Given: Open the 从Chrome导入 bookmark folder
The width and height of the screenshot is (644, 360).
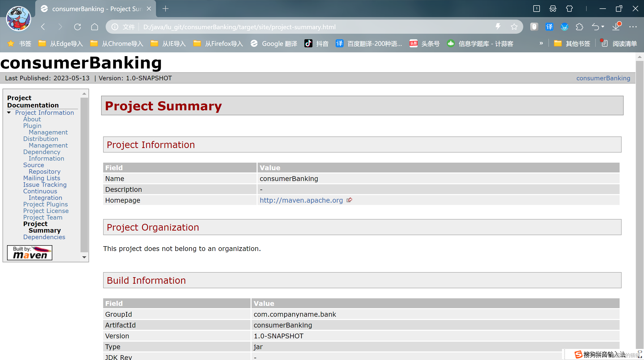Looking at the screenshot, I should click(x=117, y=44).
